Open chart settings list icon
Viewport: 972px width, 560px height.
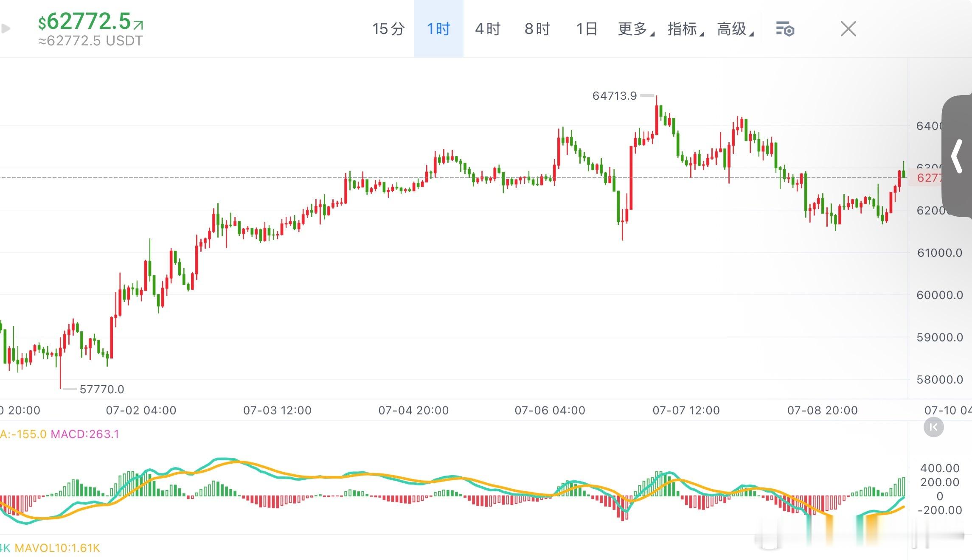(x=785, y=29)
